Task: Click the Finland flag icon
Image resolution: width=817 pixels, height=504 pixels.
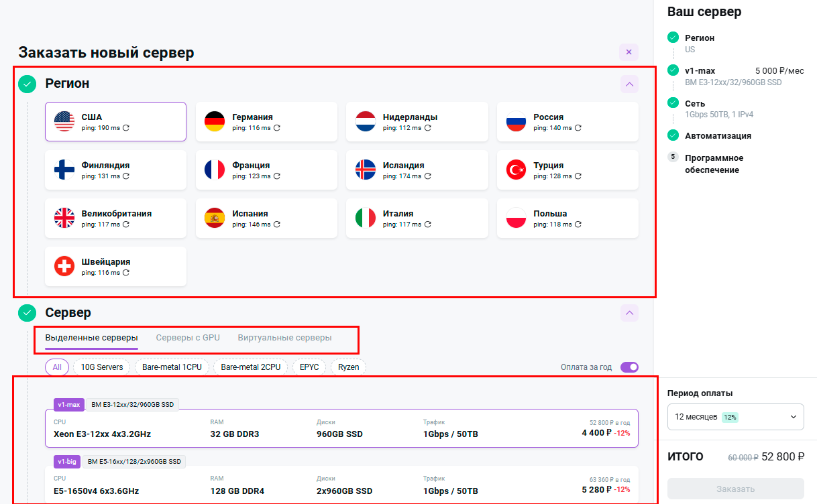Action: tap(64, 170)
